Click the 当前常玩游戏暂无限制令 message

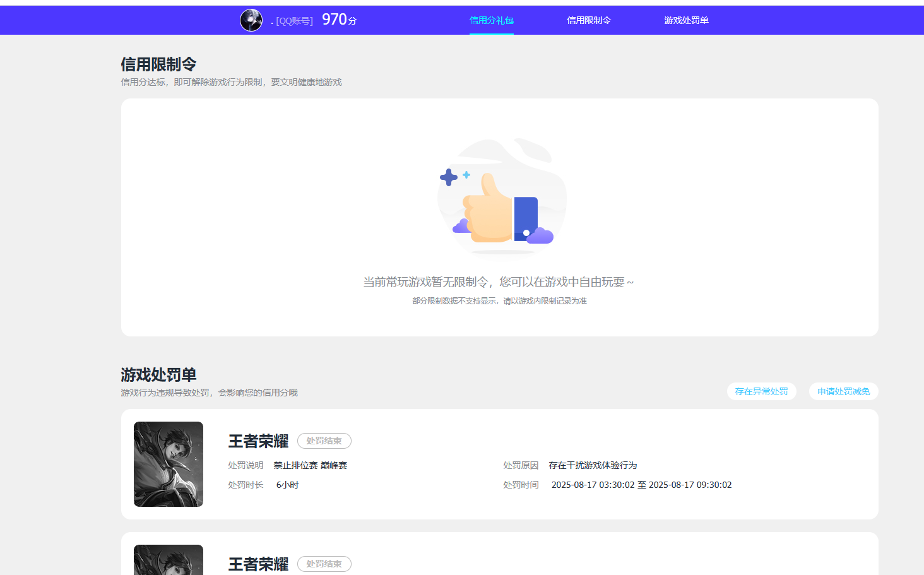click(x=498, y=282)
